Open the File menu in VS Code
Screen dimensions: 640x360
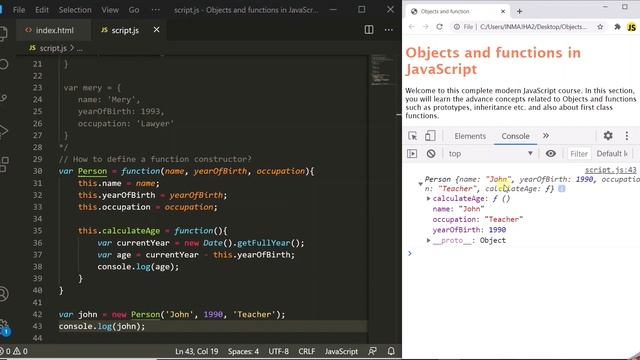[x=19, y=10]
